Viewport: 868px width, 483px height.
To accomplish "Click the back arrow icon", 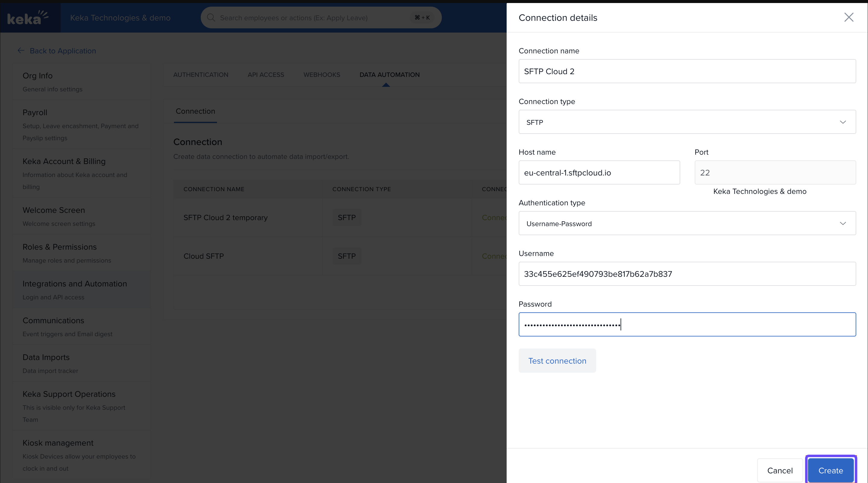I will click(21, 51).
